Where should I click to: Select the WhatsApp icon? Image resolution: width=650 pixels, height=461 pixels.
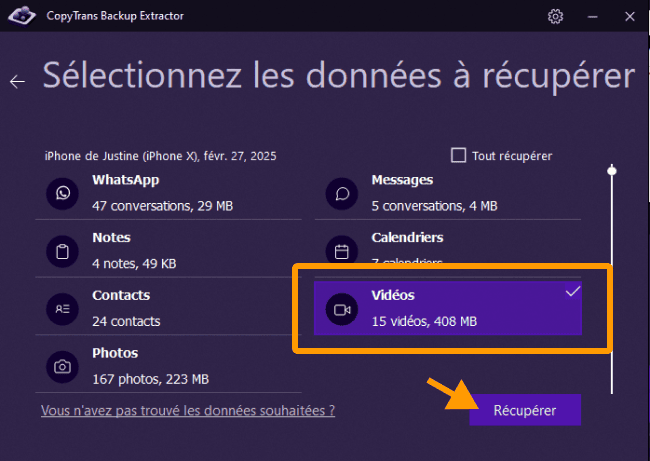tap(63, 194)
